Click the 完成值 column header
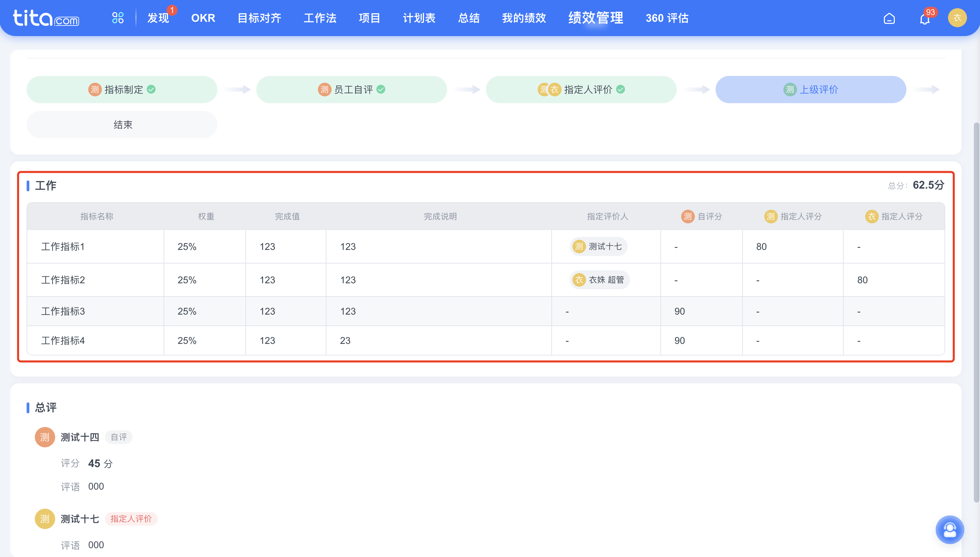 coord(287,217)
